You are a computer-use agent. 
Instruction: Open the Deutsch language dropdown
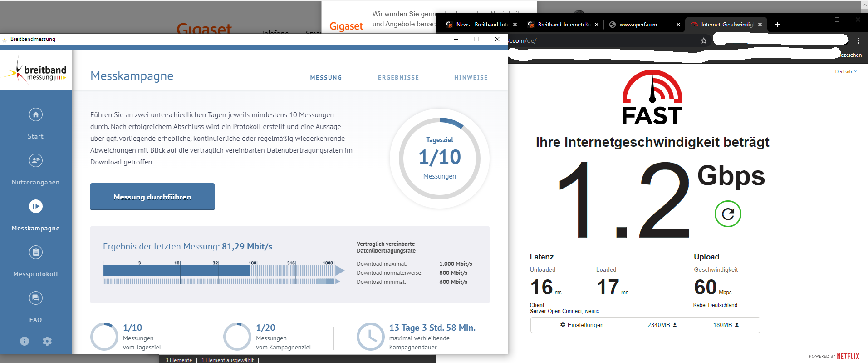point(846,72)
